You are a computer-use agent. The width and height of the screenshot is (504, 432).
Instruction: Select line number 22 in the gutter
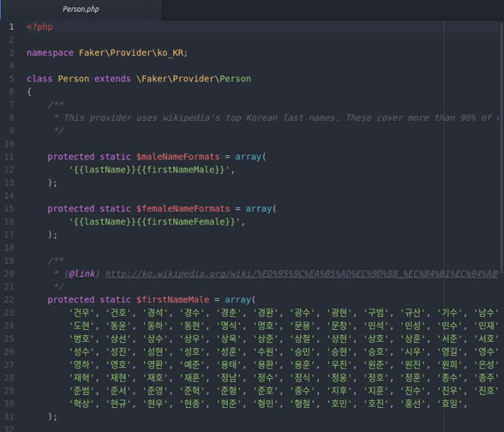(10, 300)
